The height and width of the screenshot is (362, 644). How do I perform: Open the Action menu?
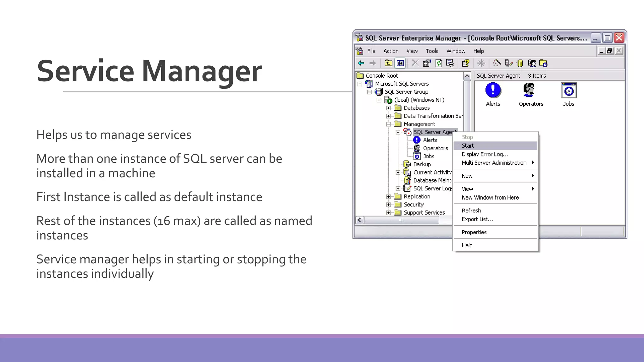tap(391, 51)
